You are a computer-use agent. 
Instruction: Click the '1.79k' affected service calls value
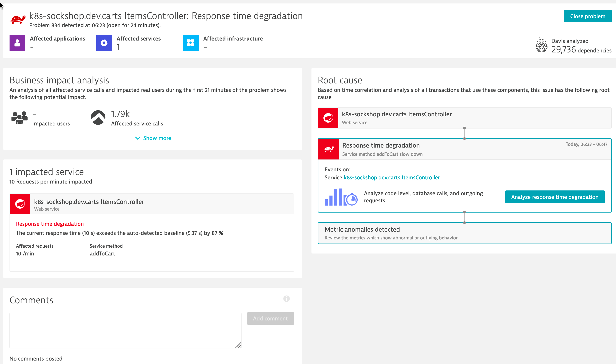(x=120, y=114)
